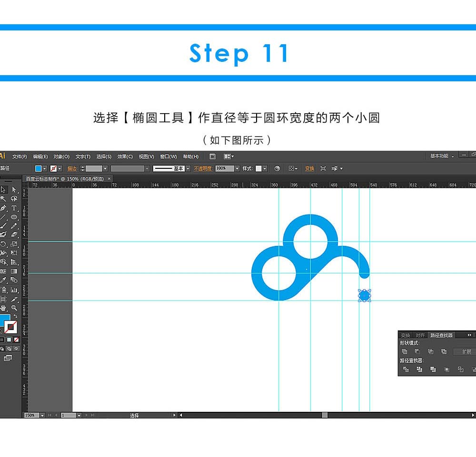
Task: Open Recolor Artwork wheel icon
Action: [x=277, y=168]
